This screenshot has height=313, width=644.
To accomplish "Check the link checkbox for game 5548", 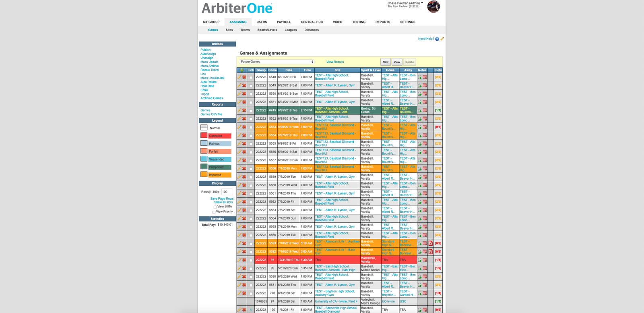I will (x=251, y=77).
